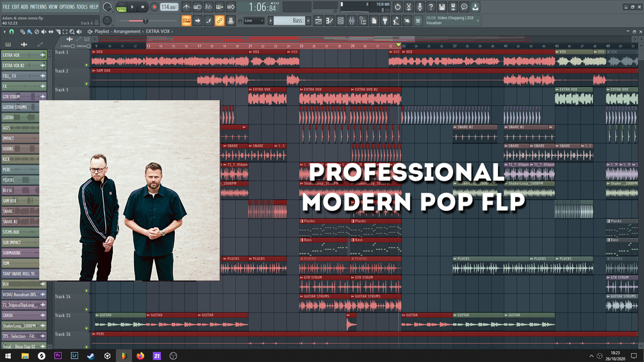Toggle PAT/SONG playback mode
Image resolution: width=644 pixels, height=362 pixels.
(x=122, y=7)
